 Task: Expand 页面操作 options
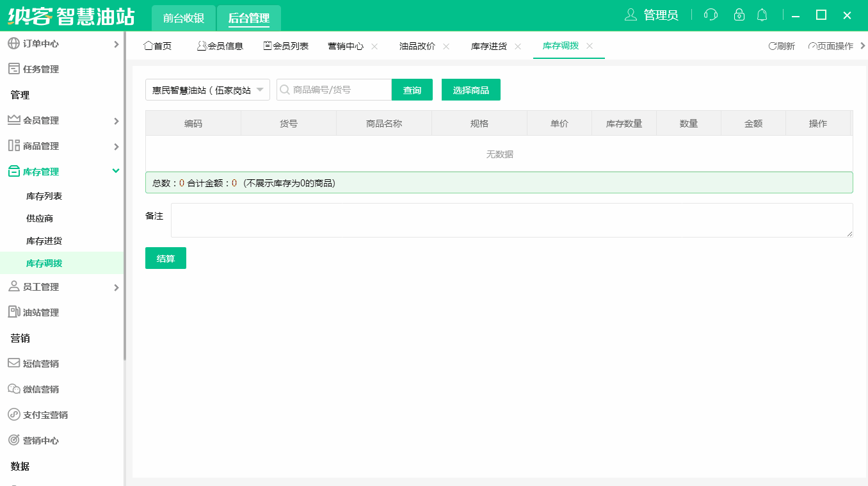pyautogui.click(x=833, y=45)
